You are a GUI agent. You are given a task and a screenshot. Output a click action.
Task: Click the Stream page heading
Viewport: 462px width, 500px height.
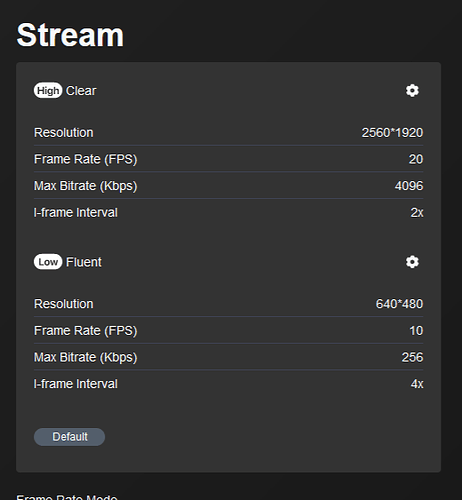[70, 35]
